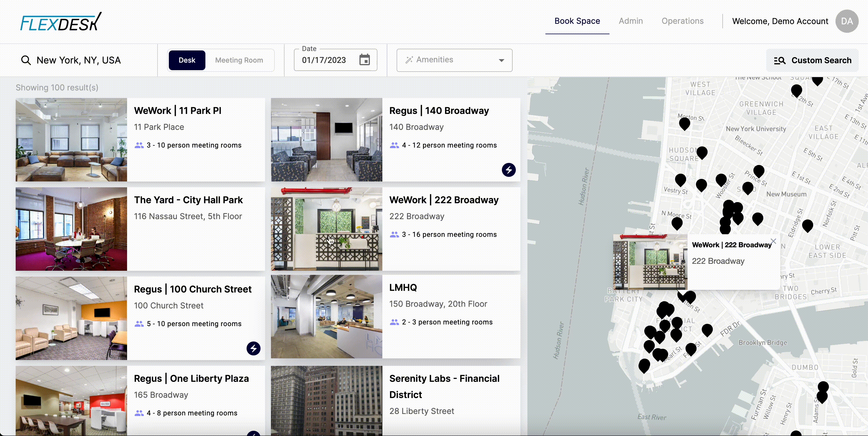The image size is (868, 436).
Task: Open the Operations tab
Action: click(682, 21)
